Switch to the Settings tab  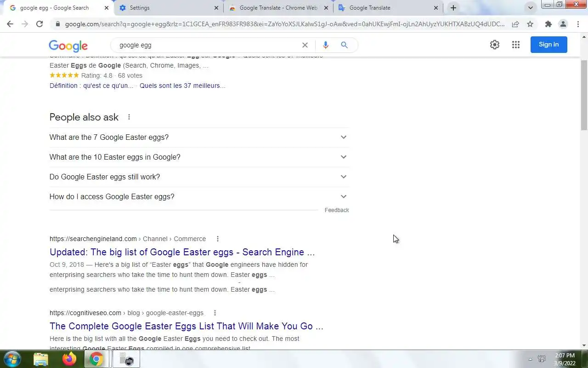pyautogui.click(x=169, y=8)
